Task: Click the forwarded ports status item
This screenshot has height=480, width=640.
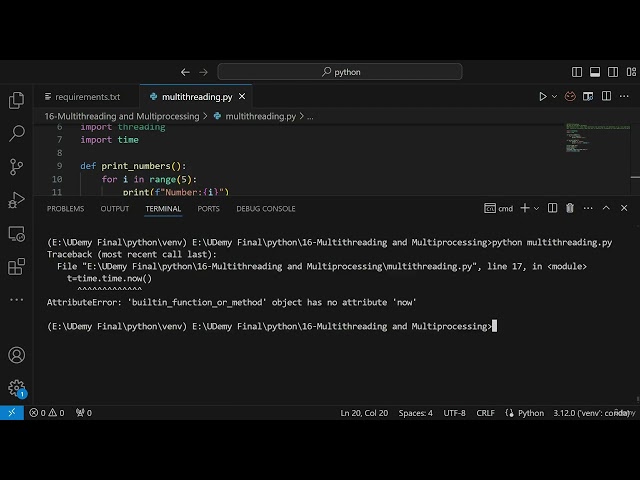Action: [84, 413]
